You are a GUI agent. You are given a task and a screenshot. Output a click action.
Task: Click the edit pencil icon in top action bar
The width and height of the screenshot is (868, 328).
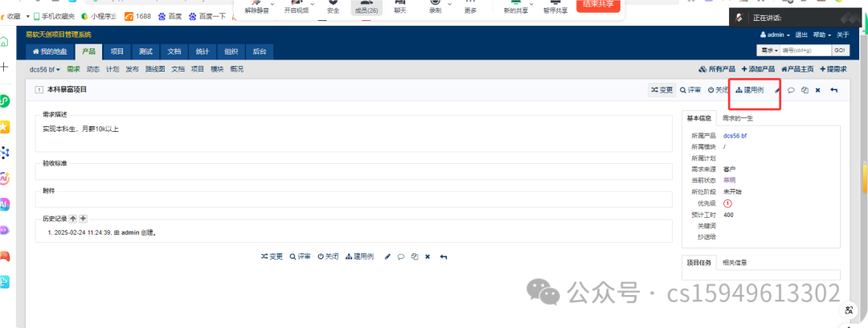click(778, 90)
